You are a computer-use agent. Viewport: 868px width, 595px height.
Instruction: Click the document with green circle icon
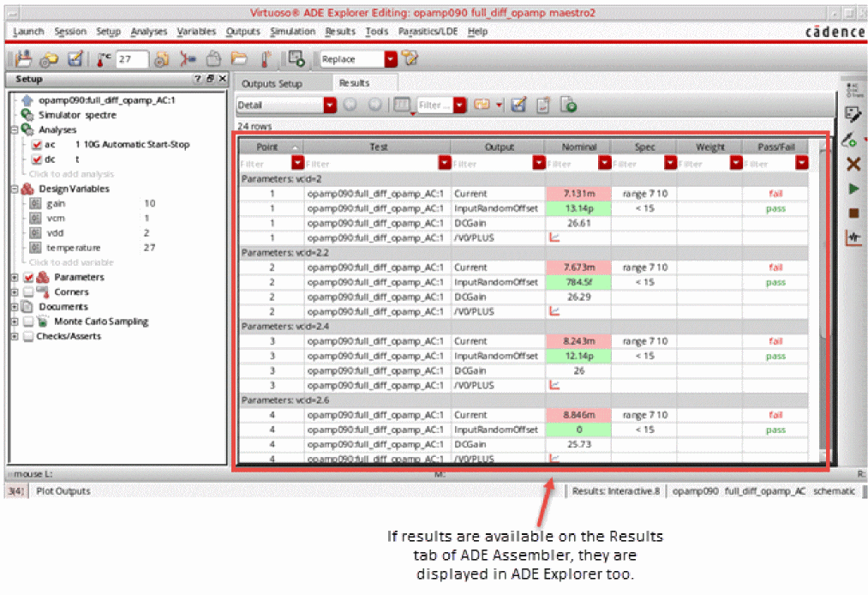coord(568,104)
